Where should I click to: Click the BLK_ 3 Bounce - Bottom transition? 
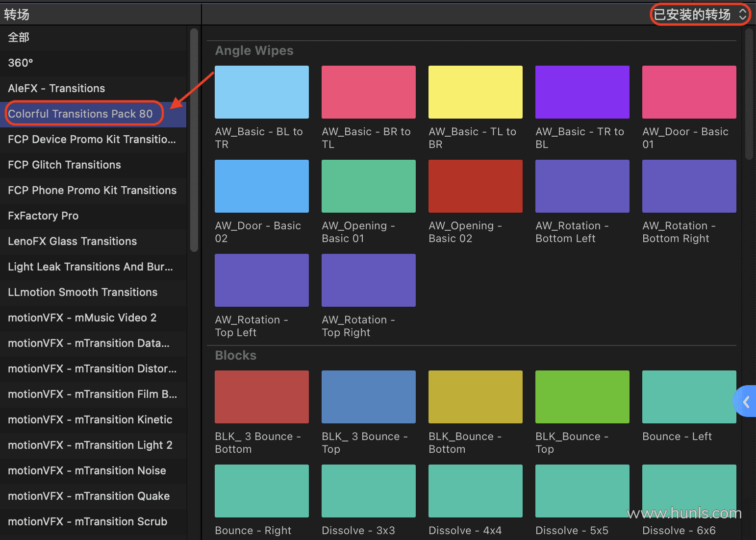262,397
